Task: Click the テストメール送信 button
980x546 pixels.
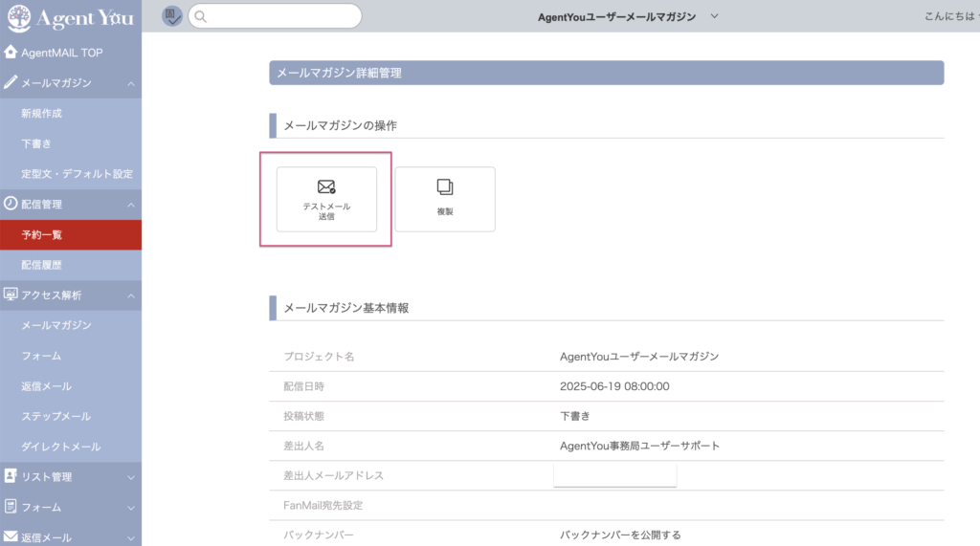Action: click(326, 199)
